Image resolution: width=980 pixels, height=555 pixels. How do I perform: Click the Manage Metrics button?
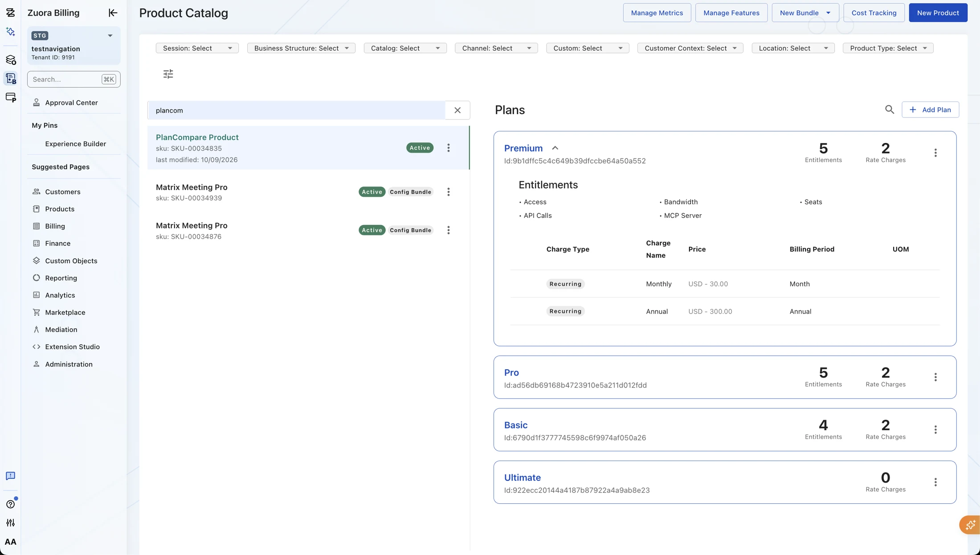coord(657,13)
